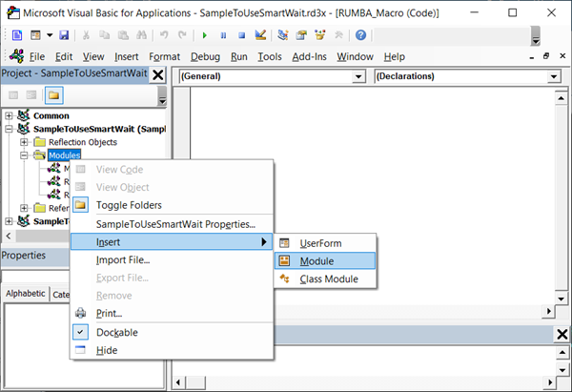Click the Break (pause) toolbar icon
The image size is (572, 392).
click(x=222, y=35)
